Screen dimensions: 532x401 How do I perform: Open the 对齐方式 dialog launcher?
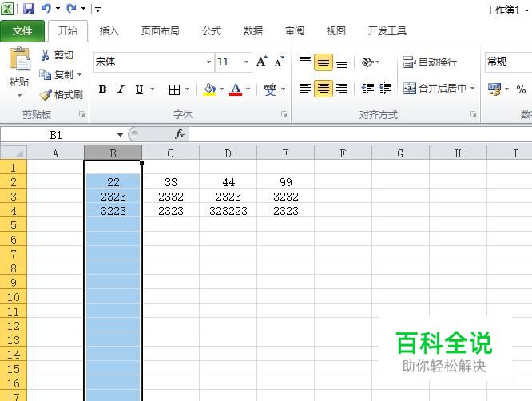473,114
